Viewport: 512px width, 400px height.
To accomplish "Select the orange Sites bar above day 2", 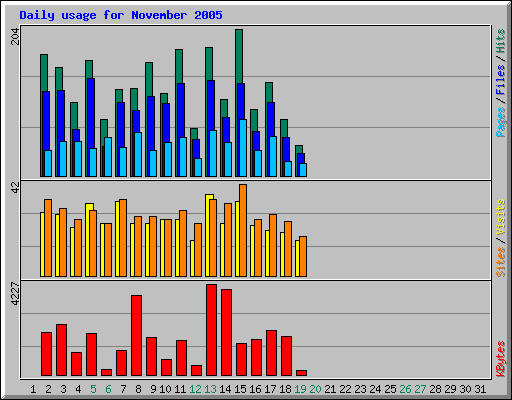I will coord(48,238).
